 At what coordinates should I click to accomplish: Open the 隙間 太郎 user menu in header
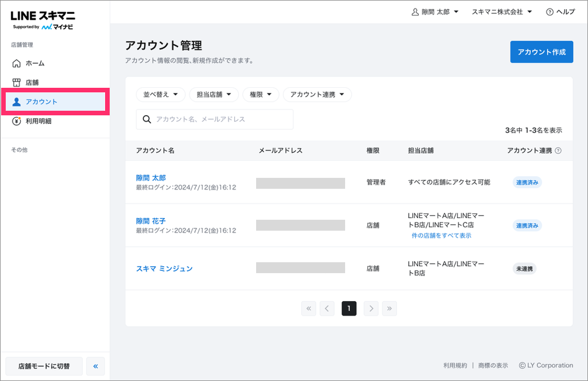coord(435,12)
